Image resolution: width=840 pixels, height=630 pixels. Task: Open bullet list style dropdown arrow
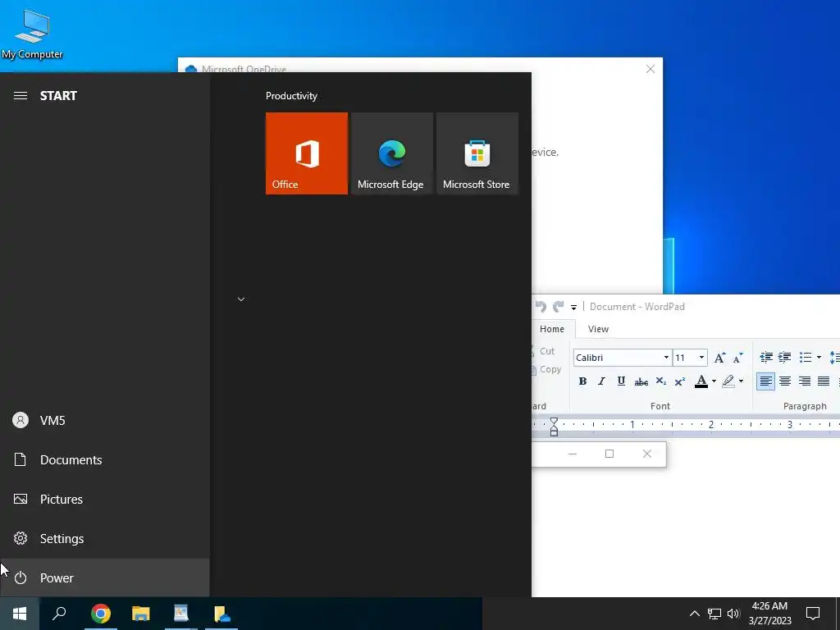[x=819, y=358]
